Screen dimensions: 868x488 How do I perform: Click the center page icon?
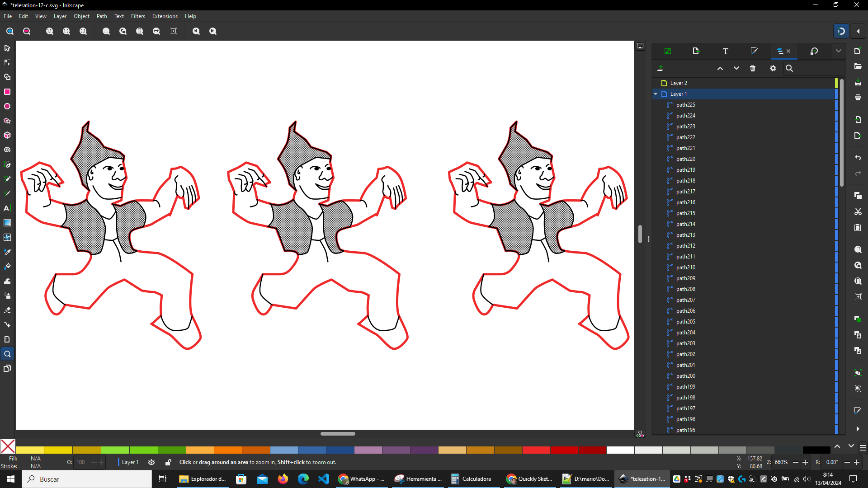pyautogui.click(x=173, y=31)
